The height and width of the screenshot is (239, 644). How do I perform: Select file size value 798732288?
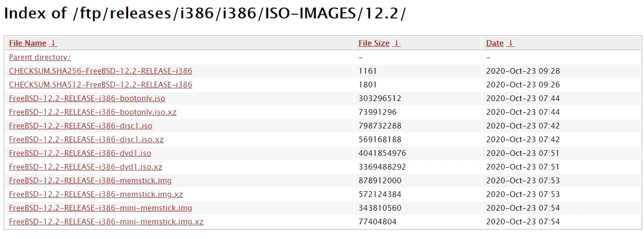click(x=380, y=126)
